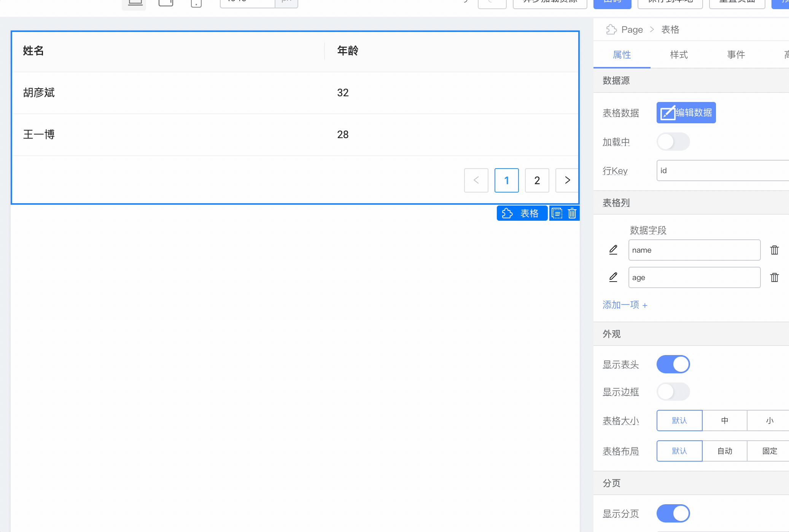Click the pencil icon beside the age column
The height and width of the screenshot is (532, 789).
[x=613, y=277]
